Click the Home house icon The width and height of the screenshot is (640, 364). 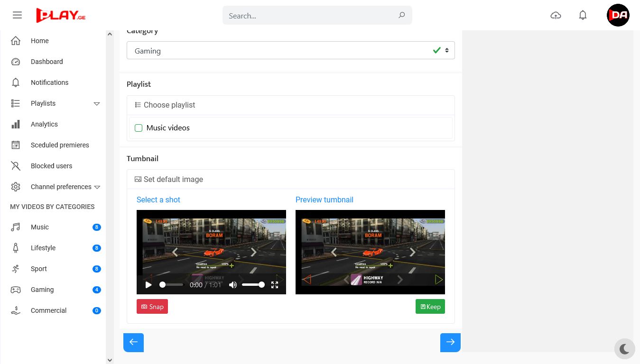16,41
